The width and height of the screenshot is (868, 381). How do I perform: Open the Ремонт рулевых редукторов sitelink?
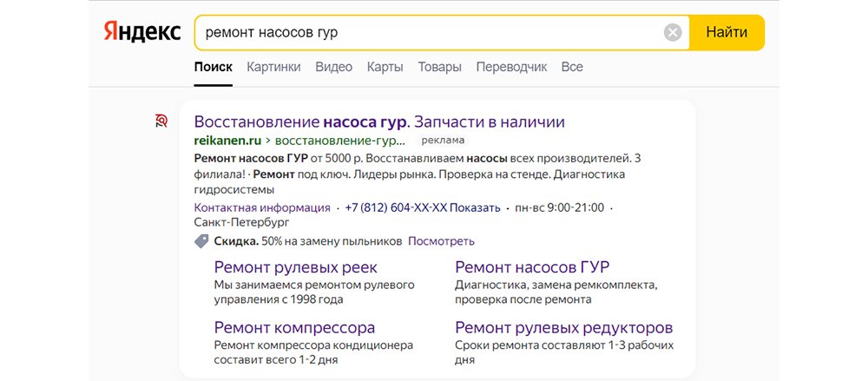click(563, 328)
